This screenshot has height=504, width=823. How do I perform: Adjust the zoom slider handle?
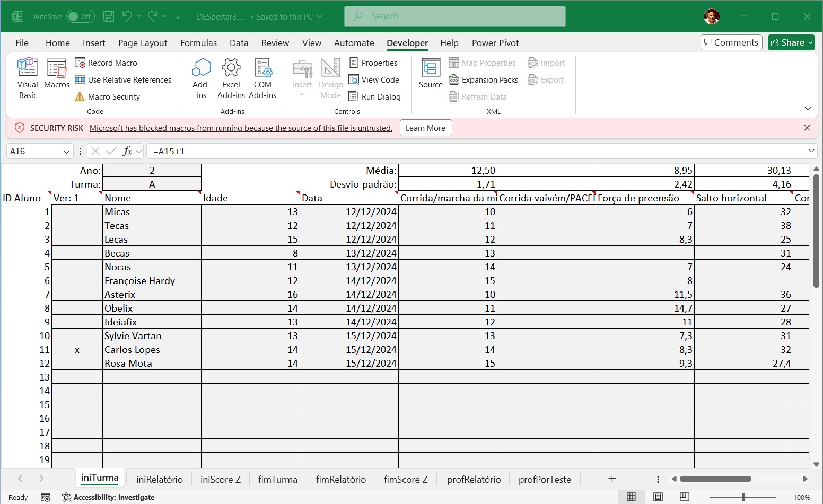[x=743, y=497]
